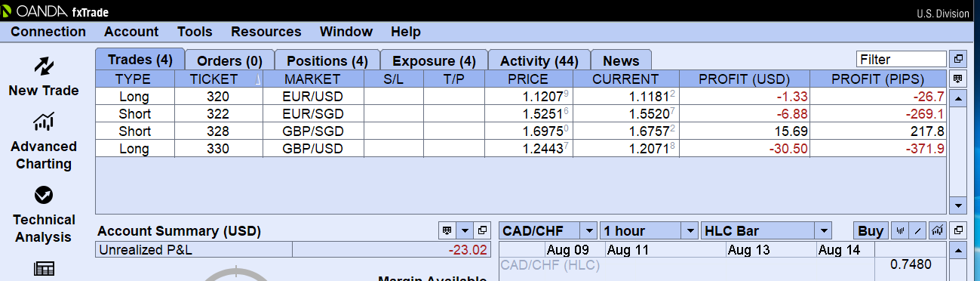Open chart indicators icon beside Buy

point(900,230)
